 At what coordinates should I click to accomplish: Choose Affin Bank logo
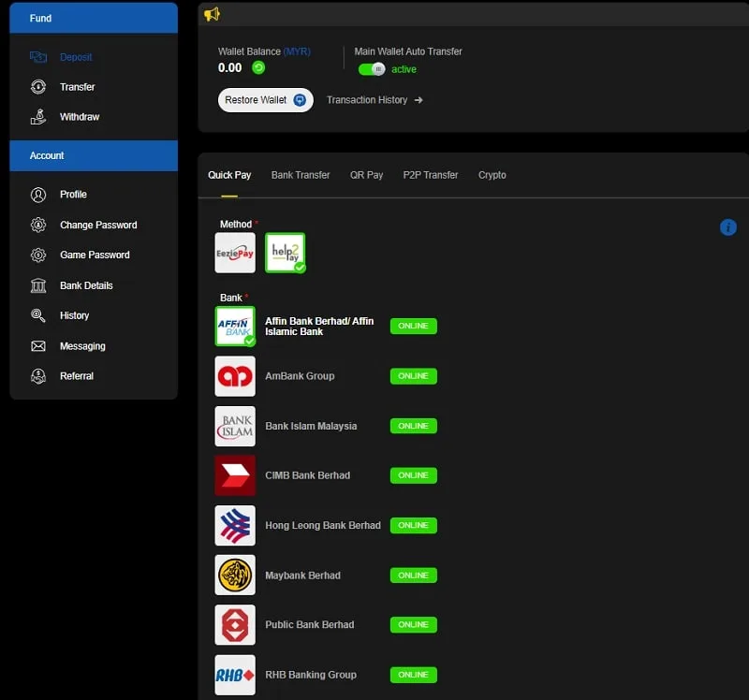[235, 326]
